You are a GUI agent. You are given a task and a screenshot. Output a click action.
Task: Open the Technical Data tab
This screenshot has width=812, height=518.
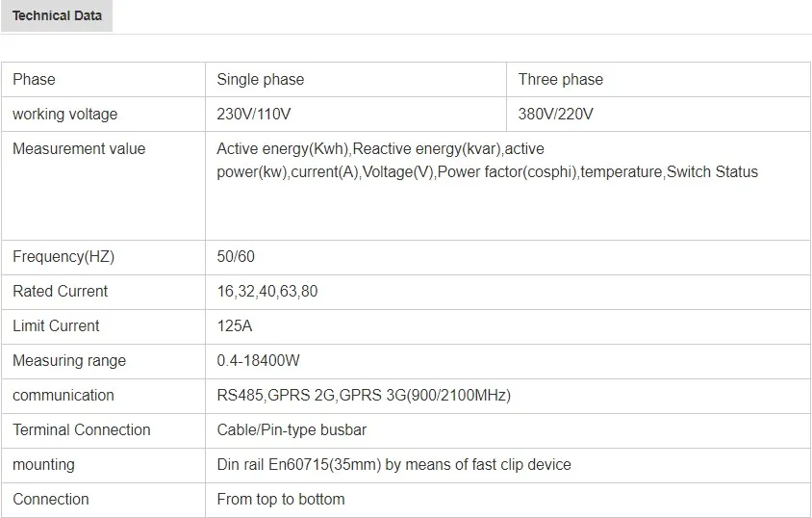tap(57, 16)
